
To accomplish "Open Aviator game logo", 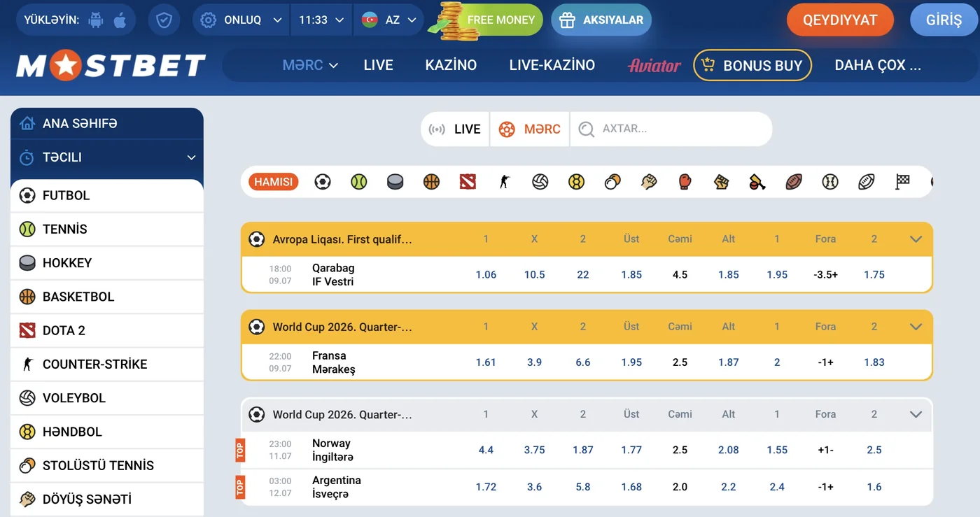I will tap(654, 66).
